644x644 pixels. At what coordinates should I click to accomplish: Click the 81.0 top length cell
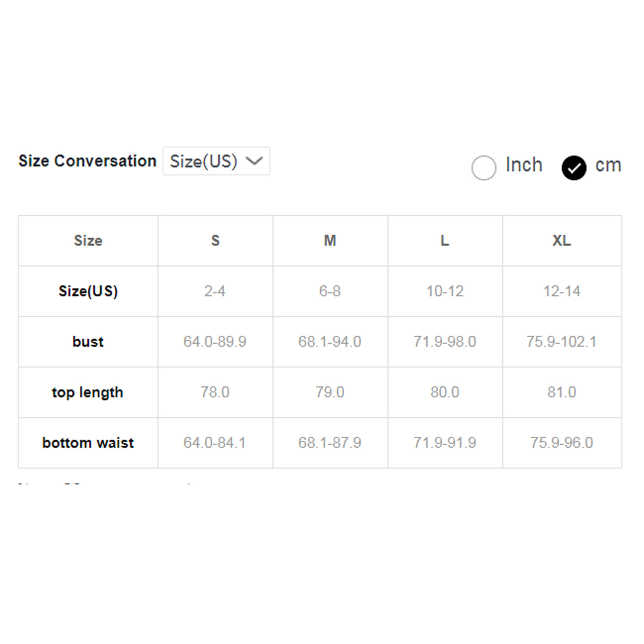click(561, 392)
